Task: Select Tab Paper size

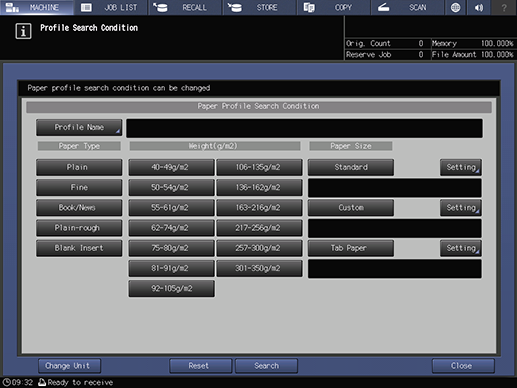Action: coord(351,248)
